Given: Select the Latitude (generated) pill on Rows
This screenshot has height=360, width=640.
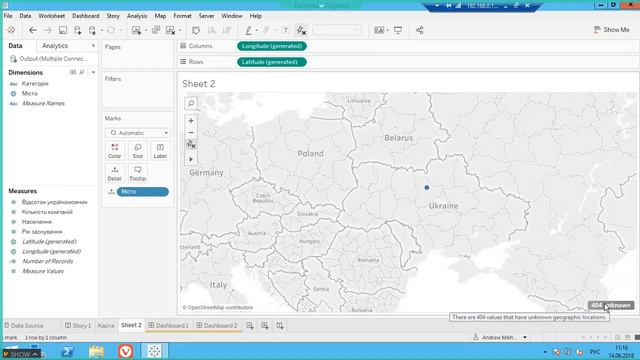Looking at the screenshot, I should (x=272, y=62).
